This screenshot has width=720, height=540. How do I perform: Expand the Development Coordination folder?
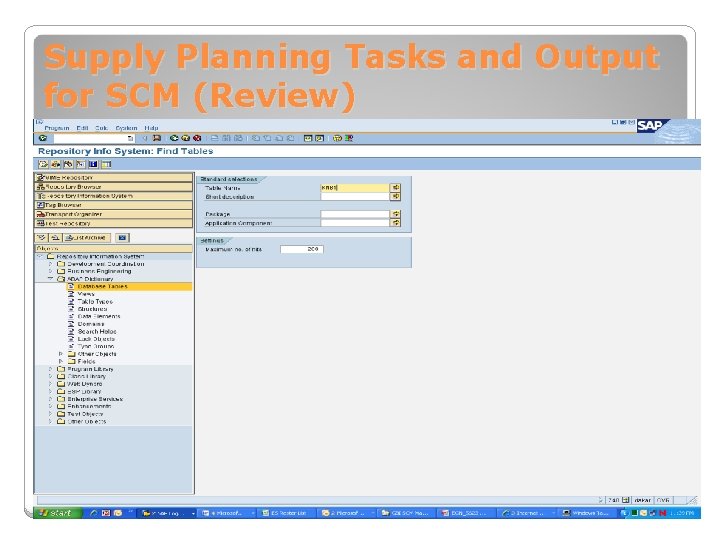pyautogui.click(x=51, y=264)
